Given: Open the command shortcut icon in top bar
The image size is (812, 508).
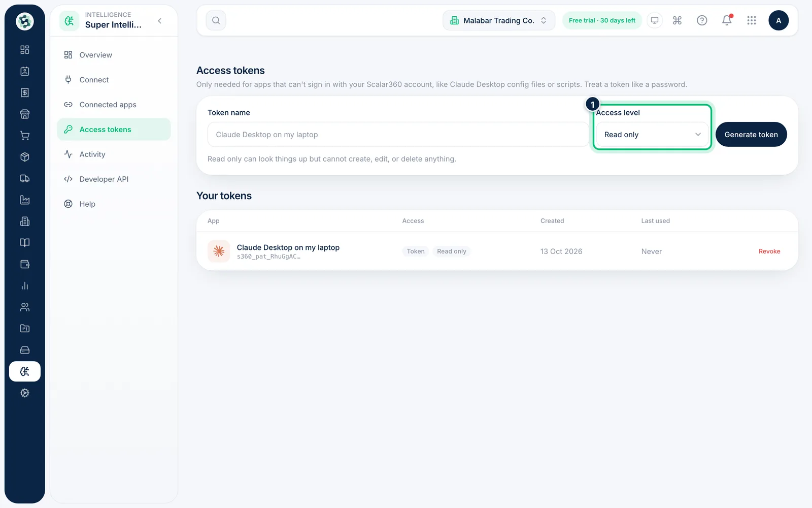Looking at the screenshot, I should pyautogui.click(x=677, y=20).
